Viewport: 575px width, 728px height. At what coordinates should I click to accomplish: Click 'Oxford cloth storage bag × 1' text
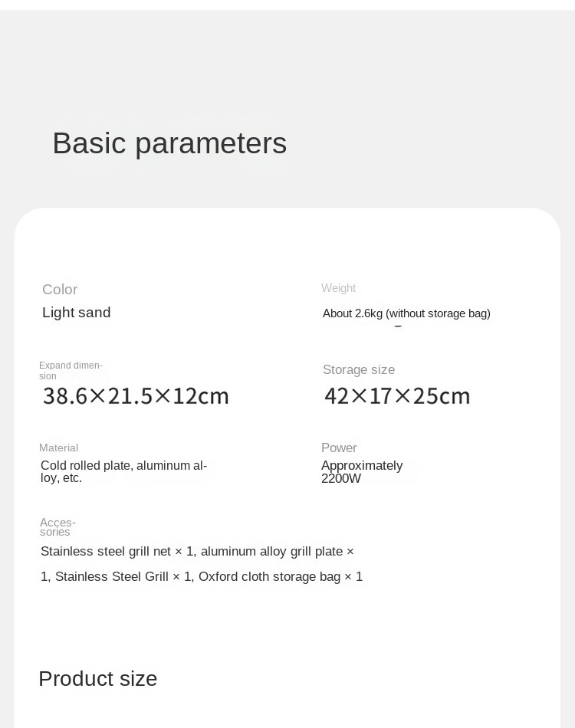point(281,576)
